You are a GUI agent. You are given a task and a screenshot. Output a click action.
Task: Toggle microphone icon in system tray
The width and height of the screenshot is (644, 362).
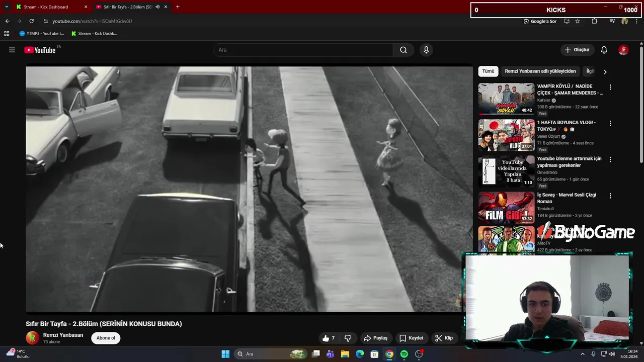pyautogui.click(x=593, y=354)
